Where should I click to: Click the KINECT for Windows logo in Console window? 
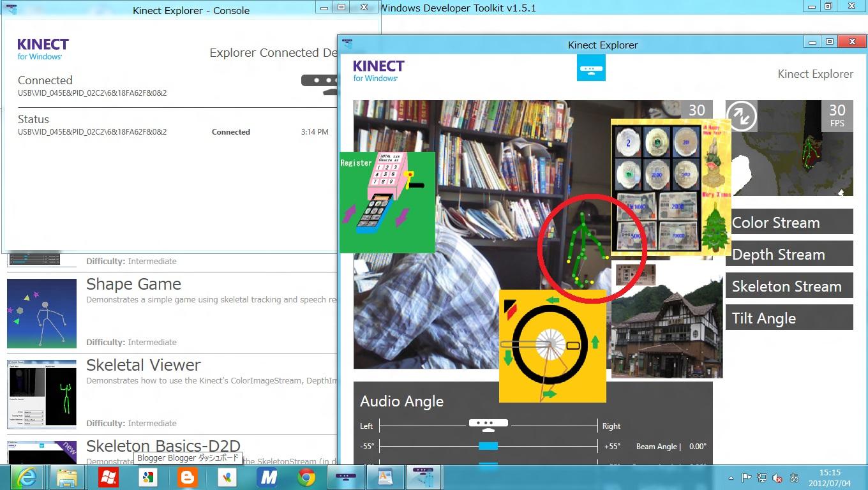pyautogui.click(x=43, y=48)
